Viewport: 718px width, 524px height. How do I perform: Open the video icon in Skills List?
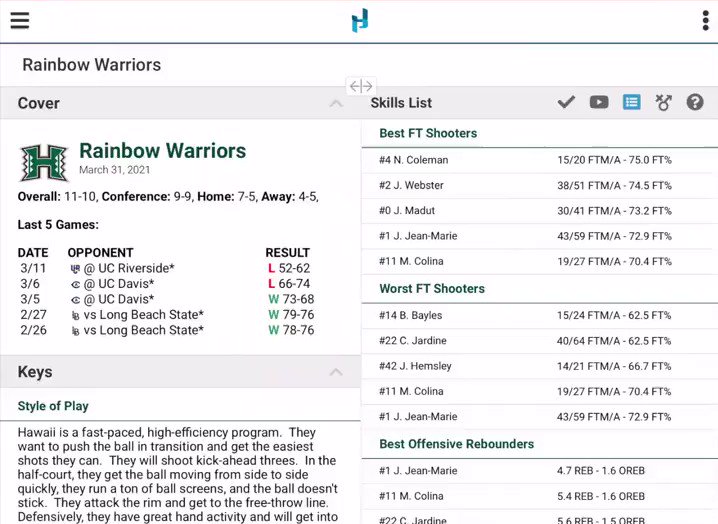(x=599, y=102)
